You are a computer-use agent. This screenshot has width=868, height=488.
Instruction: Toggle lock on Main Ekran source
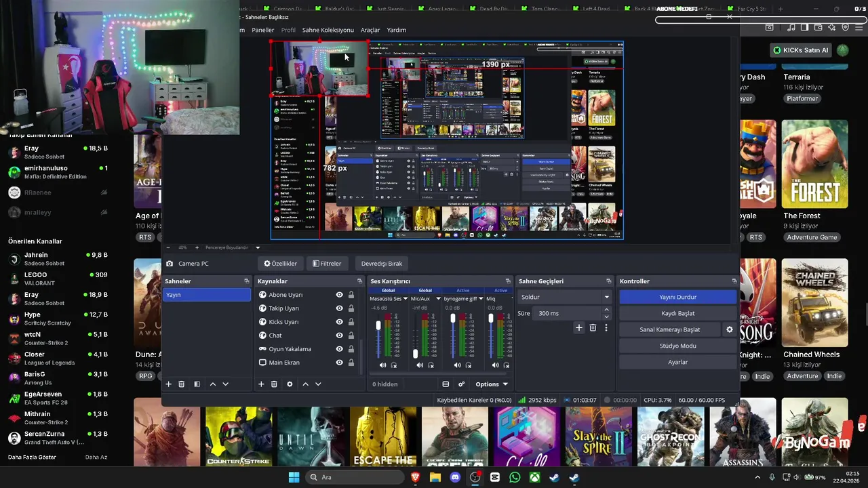(x=351, y=363)
